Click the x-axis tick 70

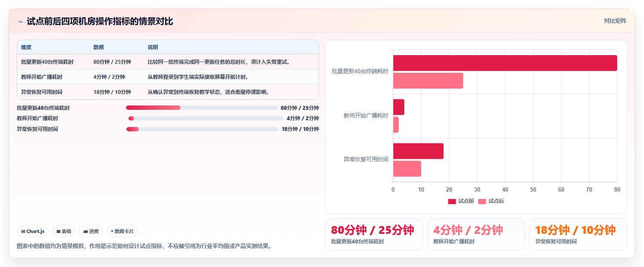coord(589,189)
